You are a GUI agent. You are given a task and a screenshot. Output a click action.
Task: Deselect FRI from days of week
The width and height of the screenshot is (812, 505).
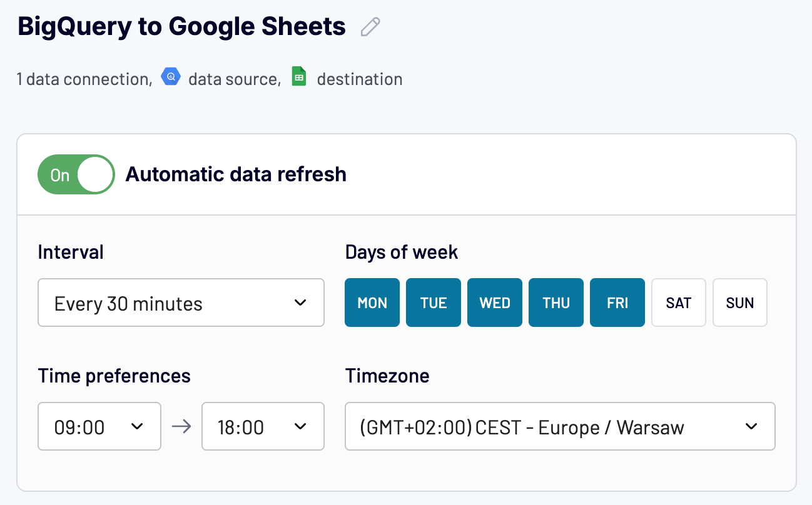617,302
